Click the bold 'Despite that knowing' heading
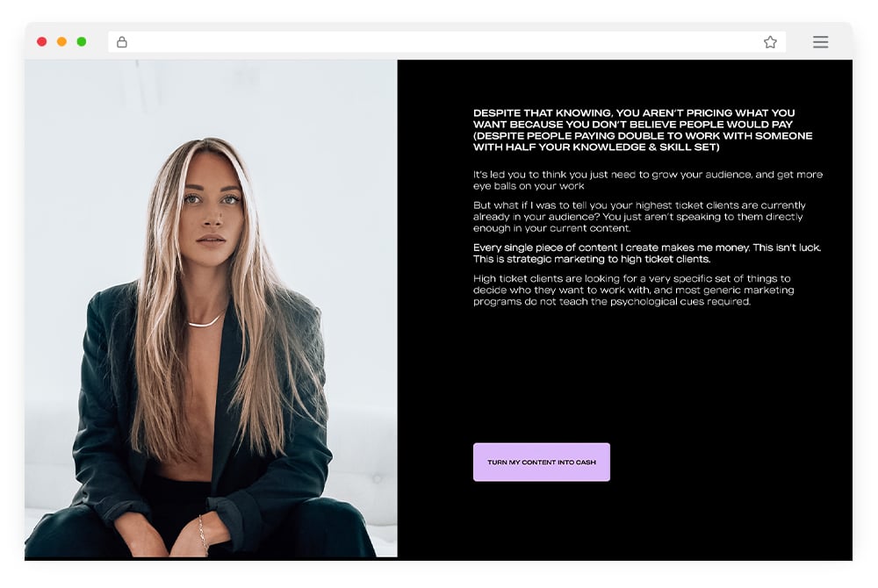Image resolution: width=878 pixels, height=588 pixels. (x=643, y=130)
